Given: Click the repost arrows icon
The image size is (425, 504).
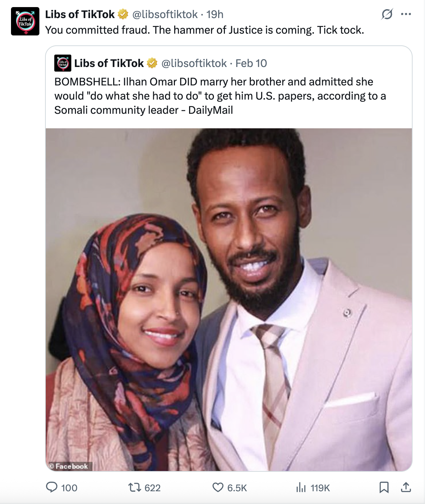Looking at the screenshot, I should (x=134, y=488).
